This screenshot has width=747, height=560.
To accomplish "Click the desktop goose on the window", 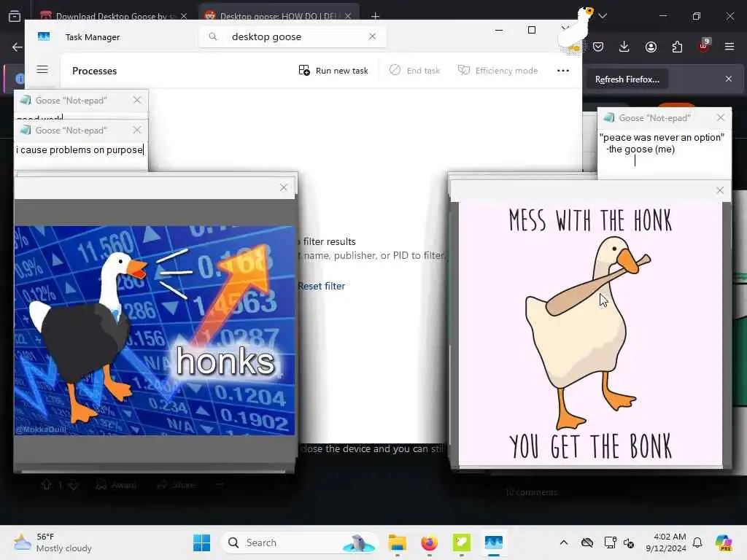I will 576,29.
